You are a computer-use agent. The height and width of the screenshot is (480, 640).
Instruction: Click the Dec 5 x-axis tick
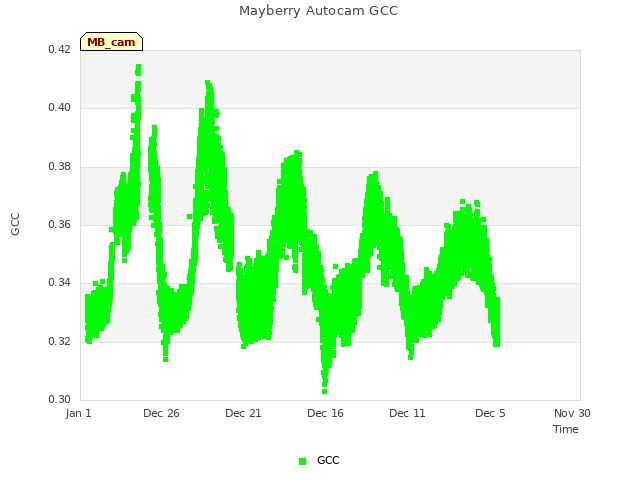click(x=490, y=413)
